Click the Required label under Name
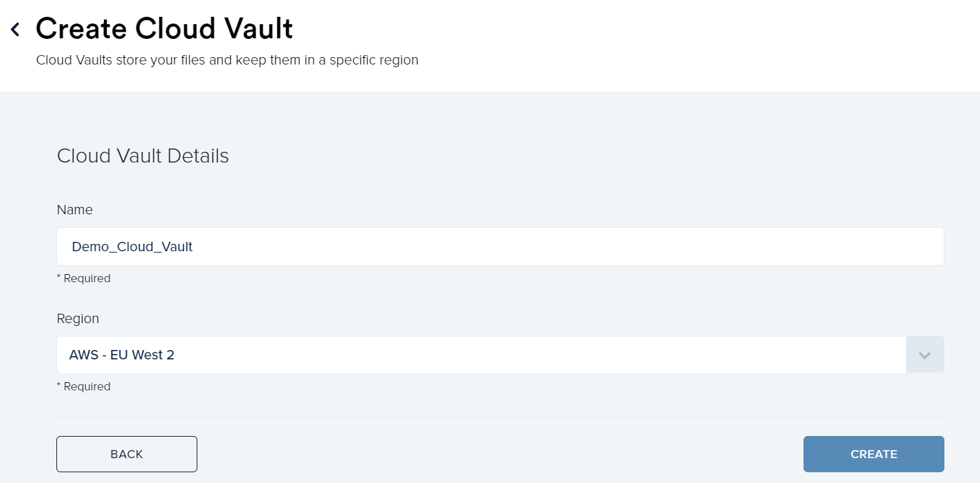Screen dimensions: 980x483 84,277
